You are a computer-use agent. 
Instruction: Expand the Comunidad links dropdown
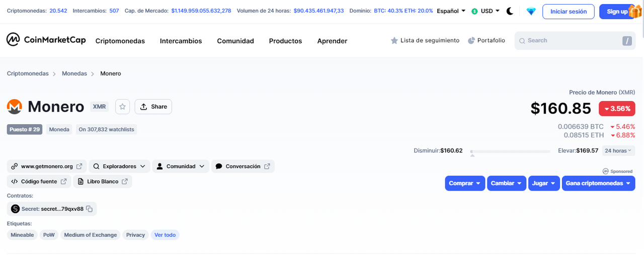pyautogui.click(x=181, y=166)
